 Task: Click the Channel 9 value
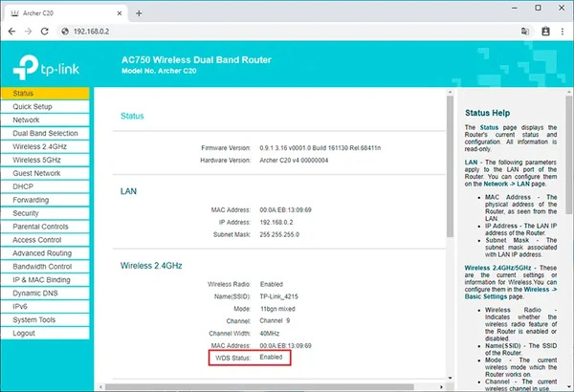click(275, 320)
